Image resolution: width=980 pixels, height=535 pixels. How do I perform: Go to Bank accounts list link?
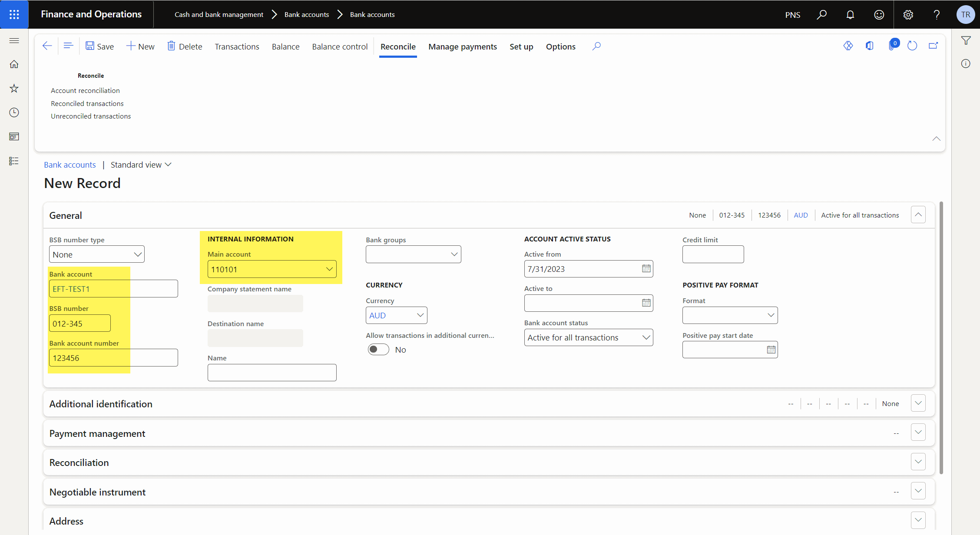tap(70, 165)
